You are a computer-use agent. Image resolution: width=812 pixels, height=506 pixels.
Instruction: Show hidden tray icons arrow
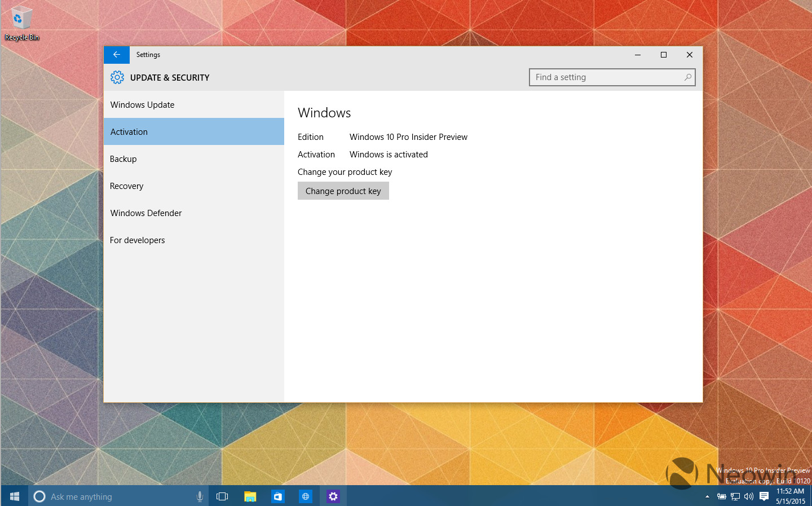click(x=707, y=496)
